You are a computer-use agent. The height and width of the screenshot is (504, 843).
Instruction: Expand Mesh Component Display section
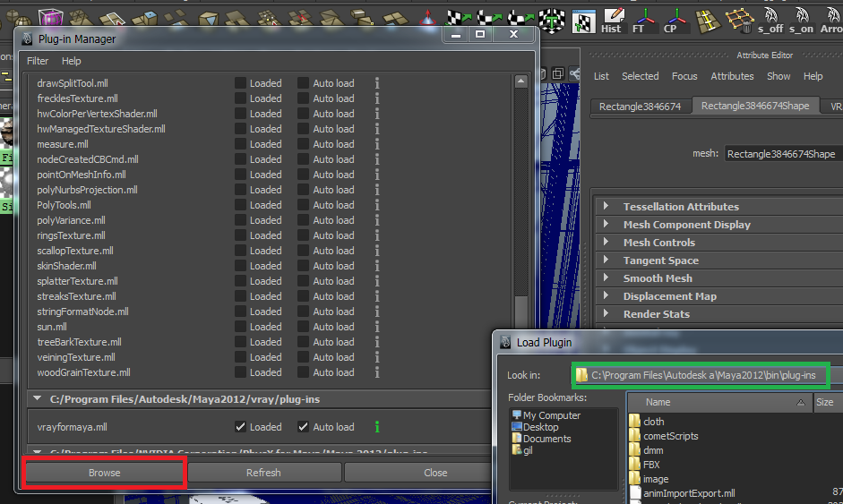606,224
